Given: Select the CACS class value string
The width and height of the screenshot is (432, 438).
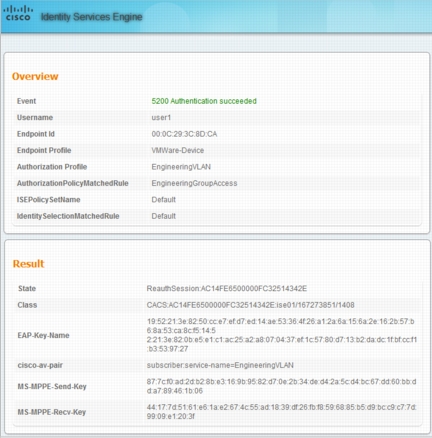Looking at the screenshot, I should [x=251, y=305].
